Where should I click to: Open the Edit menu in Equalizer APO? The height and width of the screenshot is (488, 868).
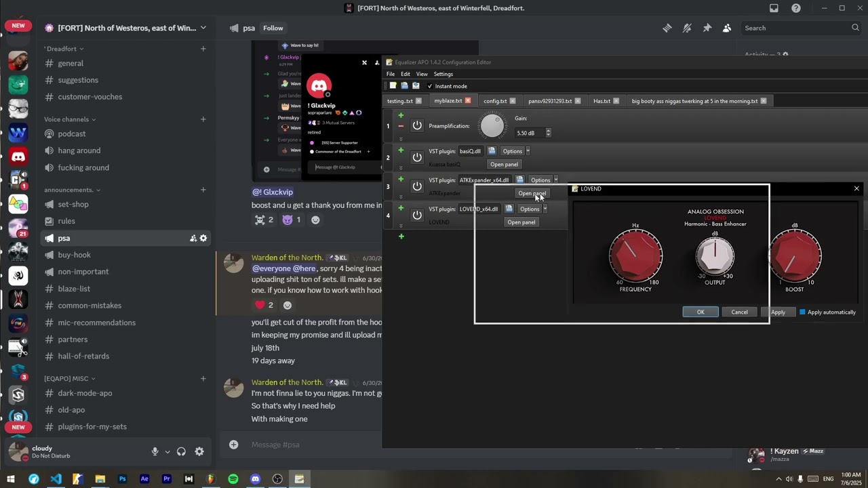[x=406, y=74]
